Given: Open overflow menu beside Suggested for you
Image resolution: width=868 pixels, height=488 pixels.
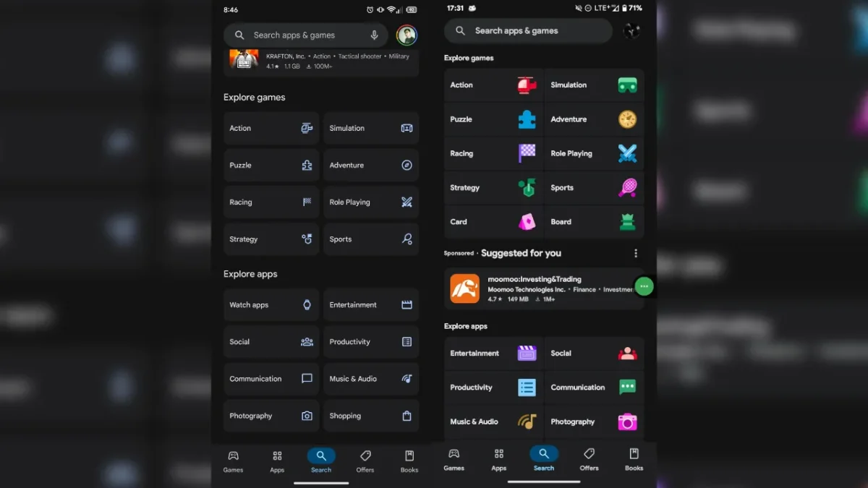Looking at the screenshot, I should pos(636,253).
